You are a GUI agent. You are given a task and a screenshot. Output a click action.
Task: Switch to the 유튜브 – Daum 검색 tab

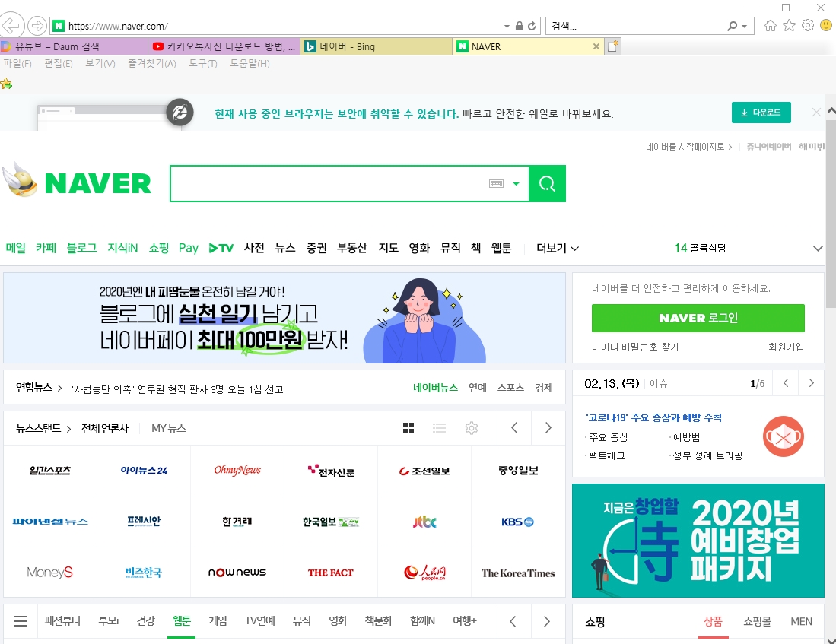[x=74, y=46]
